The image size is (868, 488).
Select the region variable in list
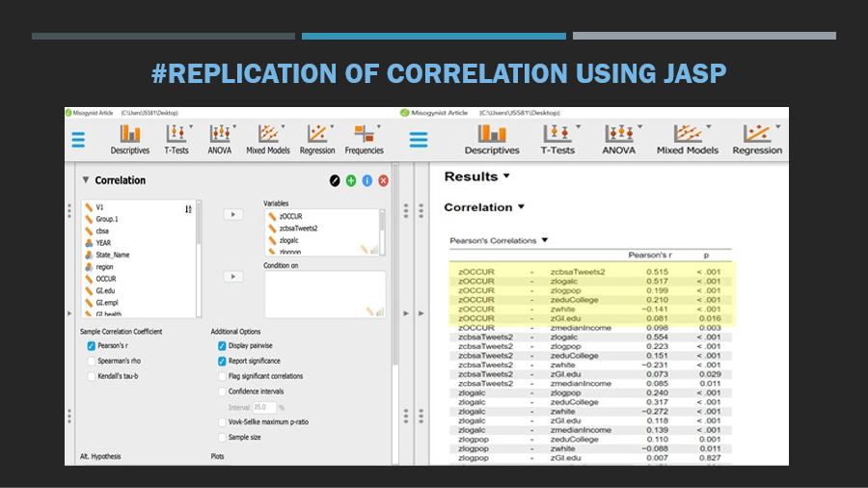[x=104, y=267]
